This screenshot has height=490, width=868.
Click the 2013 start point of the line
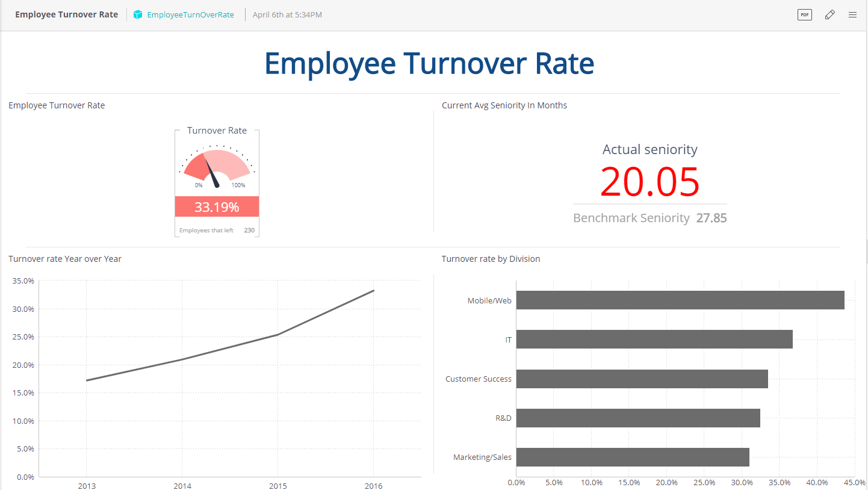pyautogui.click(x=87, y=380)
